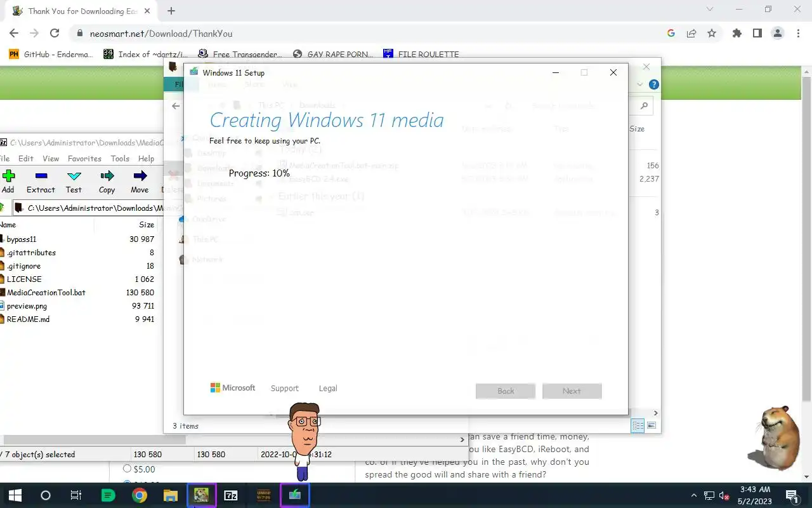The image size is (812, 508).
Task: Click the 7-Zip Extract toolbar icon
Action: tap(41, 176)
